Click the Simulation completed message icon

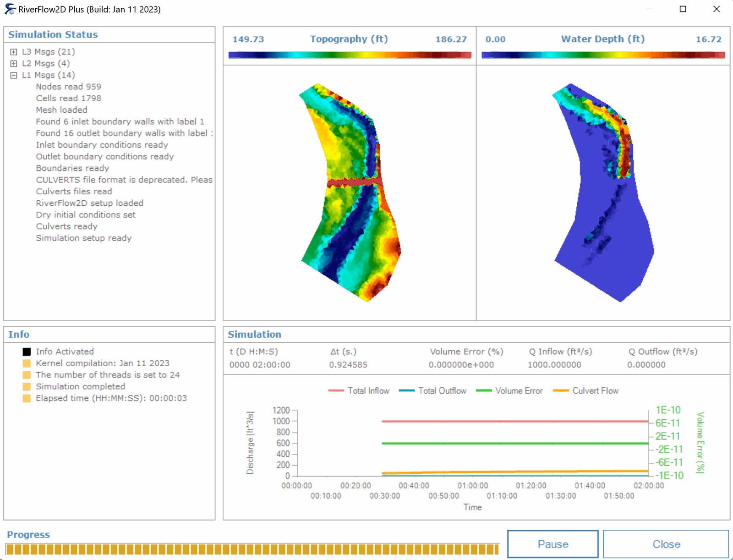pyautogui.click(x=27, y=387)
